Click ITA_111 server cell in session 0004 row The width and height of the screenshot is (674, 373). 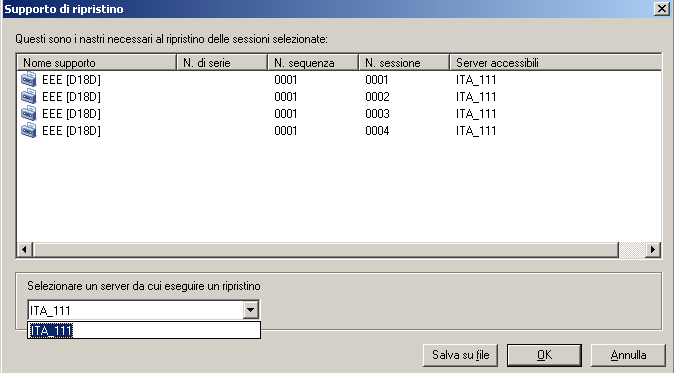tap(476, 131)
